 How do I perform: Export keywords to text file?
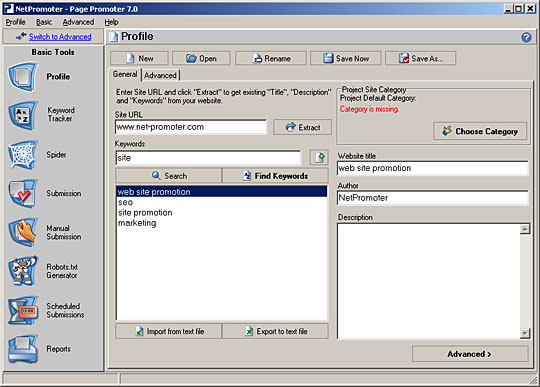pyautogui.click(x=275, y=331)
